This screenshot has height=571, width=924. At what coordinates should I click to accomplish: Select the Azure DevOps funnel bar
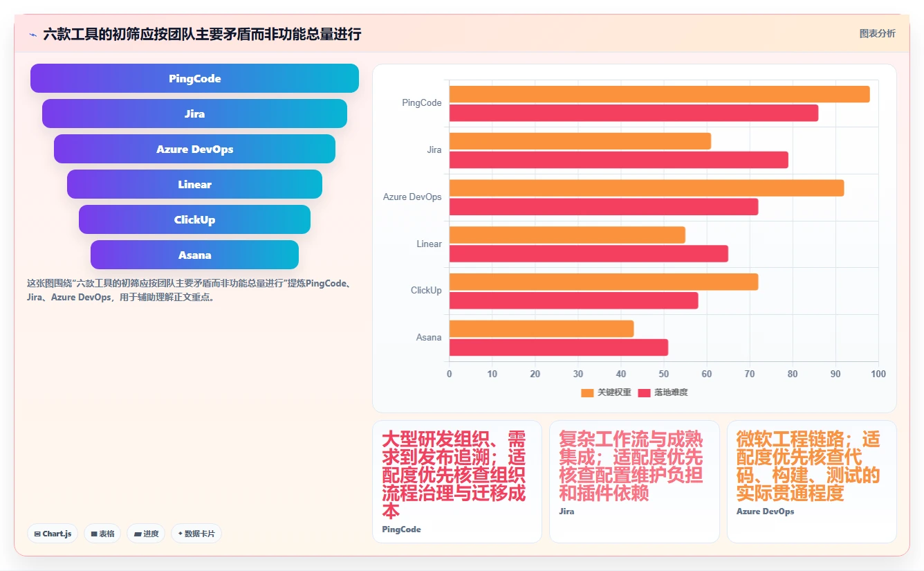click(194, 149)
